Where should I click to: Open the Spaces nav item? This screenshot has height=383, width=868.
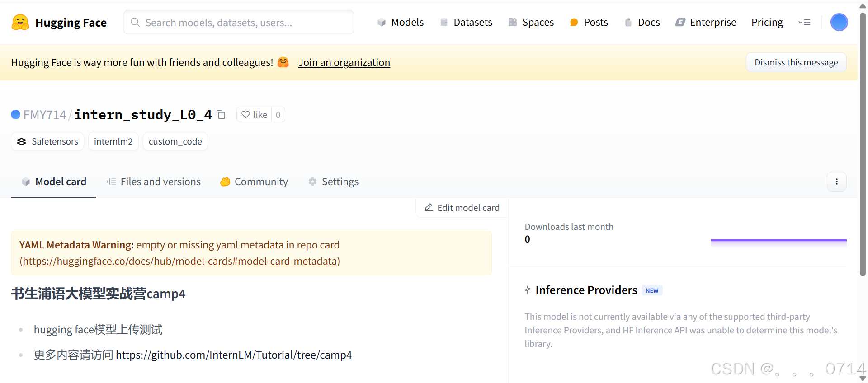[x=531, y=22]
